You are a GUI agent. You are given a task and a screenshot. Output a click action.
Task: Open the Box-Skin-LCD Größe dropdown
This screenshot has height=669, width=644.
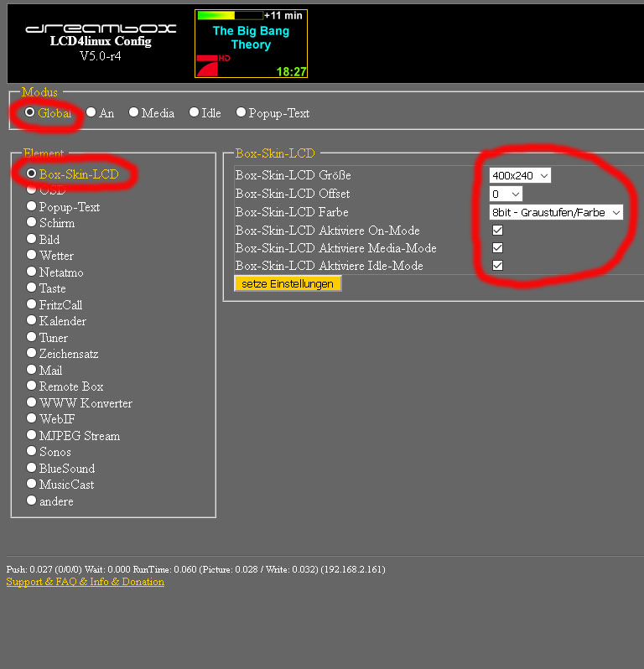point(520,175)
